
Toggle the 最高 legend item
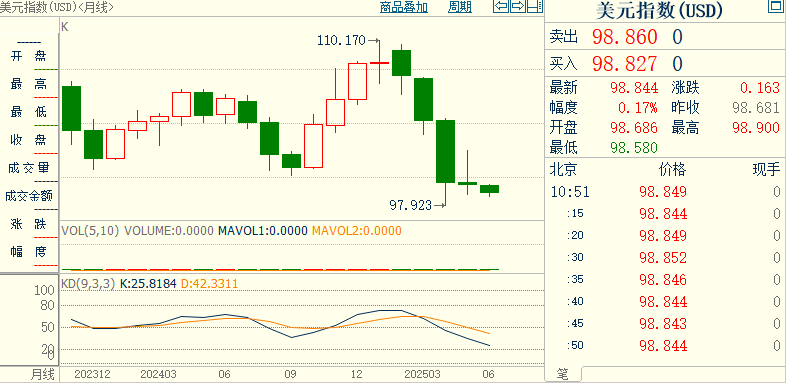pyautogui.click(x=29, y=84)
